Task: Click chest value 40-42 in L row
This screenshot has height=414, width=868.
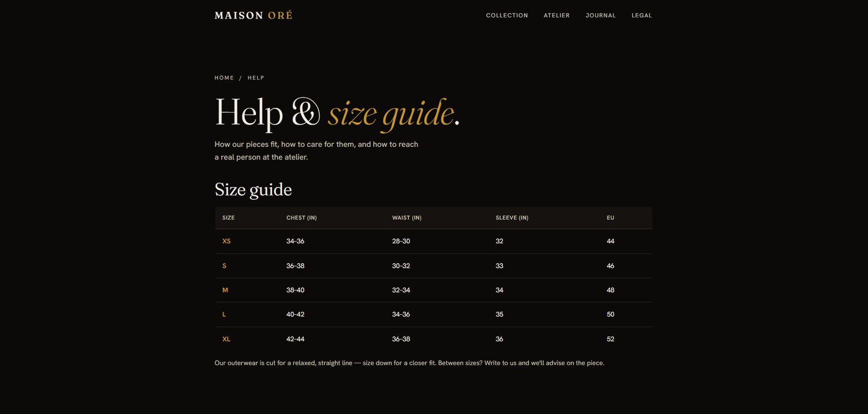Action: coord(295,314)
